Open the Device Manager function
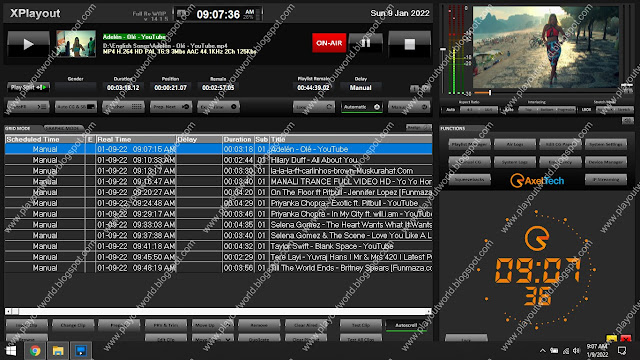The width and height of the screenshot is (640, 360). (x=606, y=162)
